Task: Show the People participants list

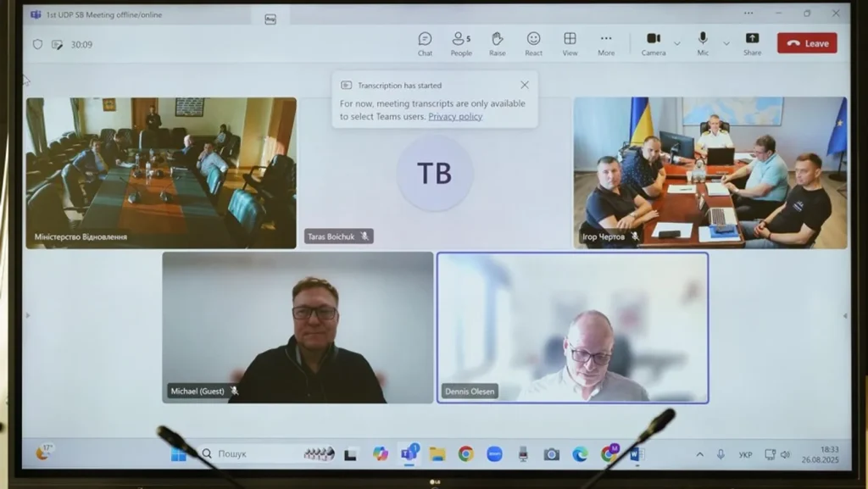Action: coord(461,44)
